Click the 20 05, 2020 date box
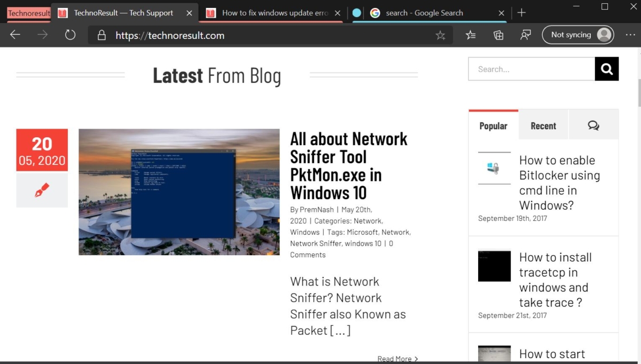Image resolution: width=641 pixels, height=364 pixels. pos(42,150)
